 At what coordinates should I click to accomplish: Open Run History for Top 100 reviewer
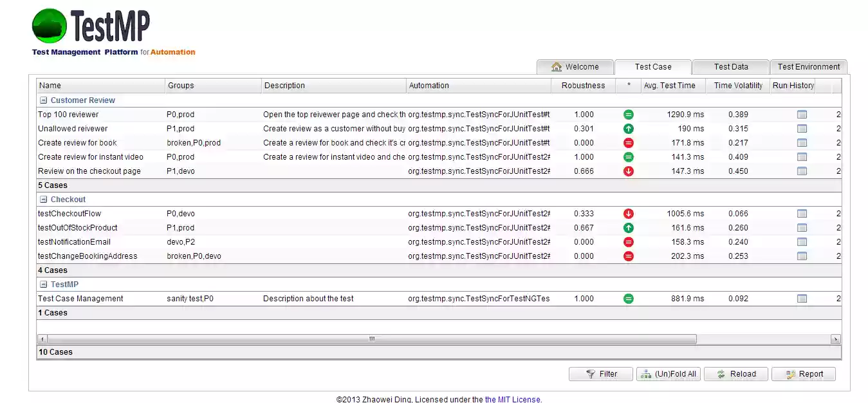click(802, 115)
